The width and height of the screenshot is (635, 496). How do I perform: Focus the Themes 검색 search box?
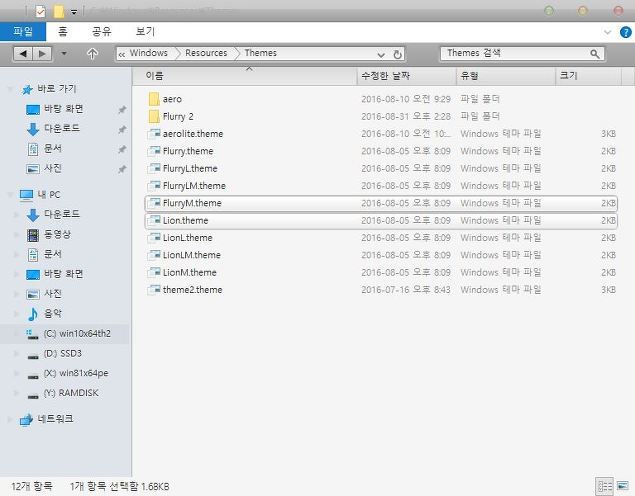pos(522,53)
